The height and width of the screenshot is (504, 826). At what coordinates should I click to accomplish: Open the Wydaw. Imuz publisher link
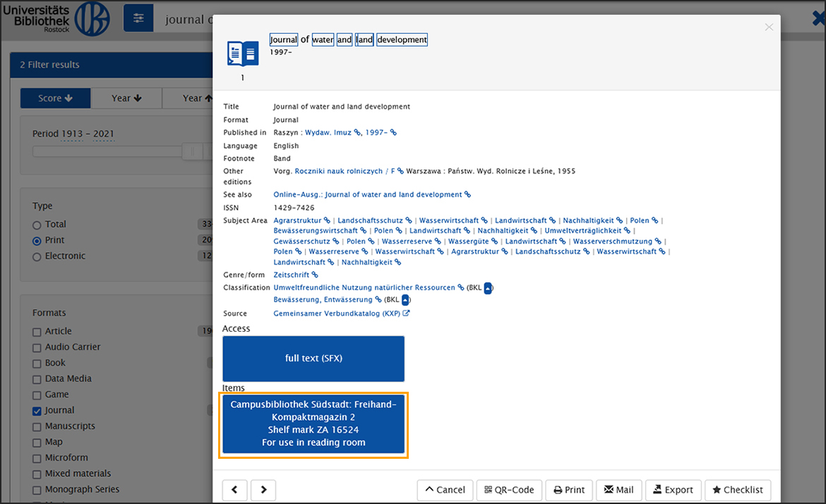pos(328,133)
